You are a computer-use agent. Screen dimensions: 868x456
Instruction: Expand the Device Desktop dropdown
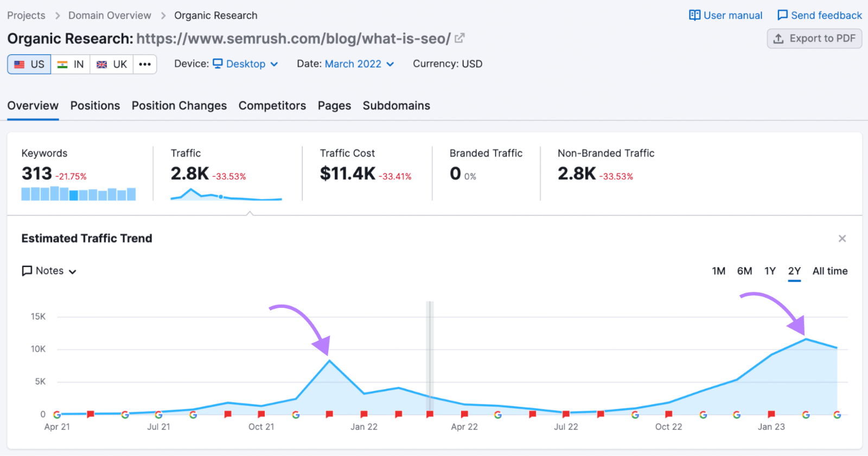pos(245,64)
